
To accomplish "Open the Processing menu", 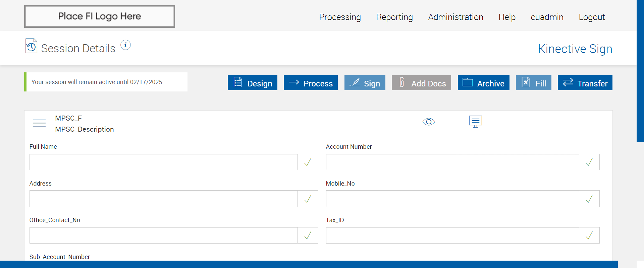I will (x=340, y=17).
